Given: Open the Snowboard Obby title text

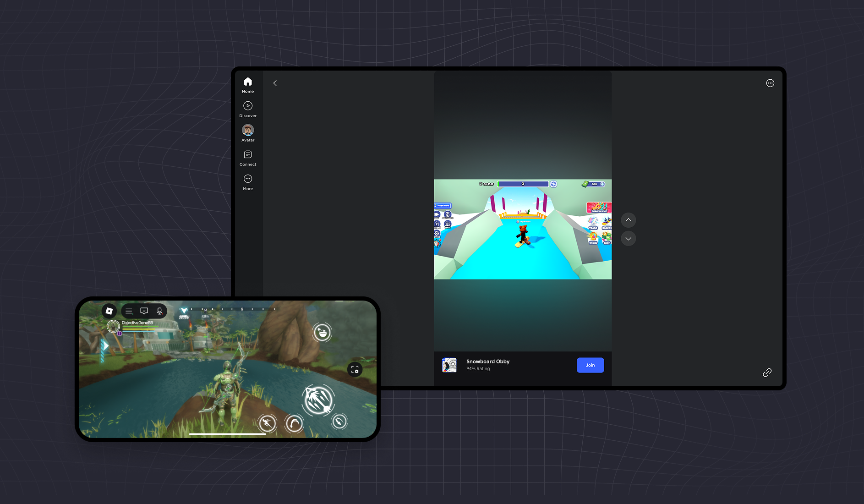Looking at the screenshot, I should [488, 362].
